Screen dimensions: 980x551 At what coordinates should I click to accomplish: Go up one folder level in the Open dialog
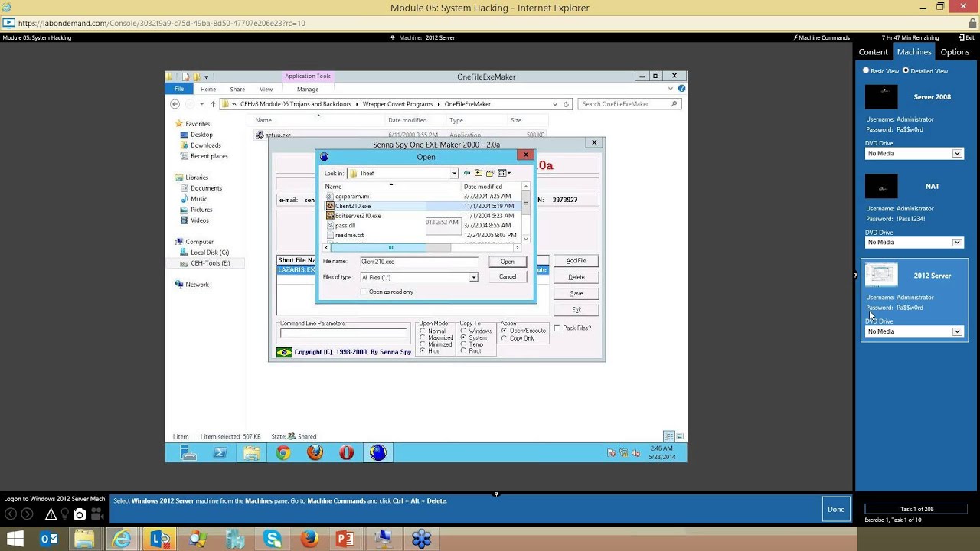point(479,173)
